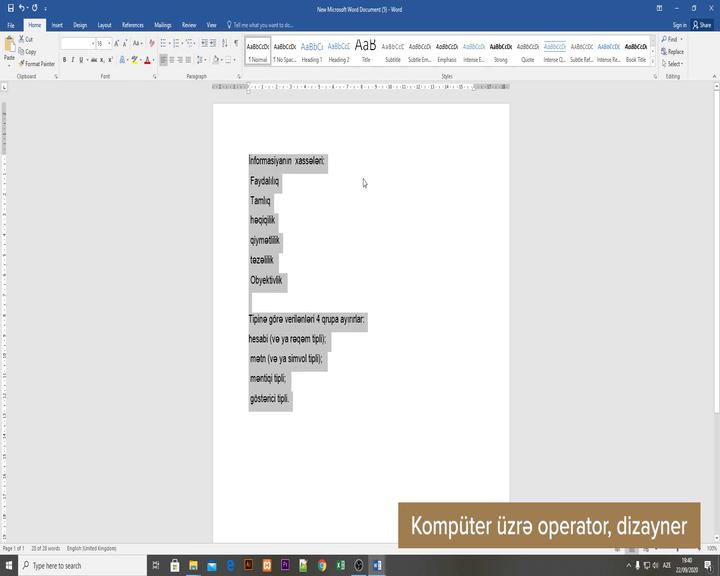Toggle Italic formatting
Screen dimensions: 720x576
pyautogui.click(x=73, y=60)
